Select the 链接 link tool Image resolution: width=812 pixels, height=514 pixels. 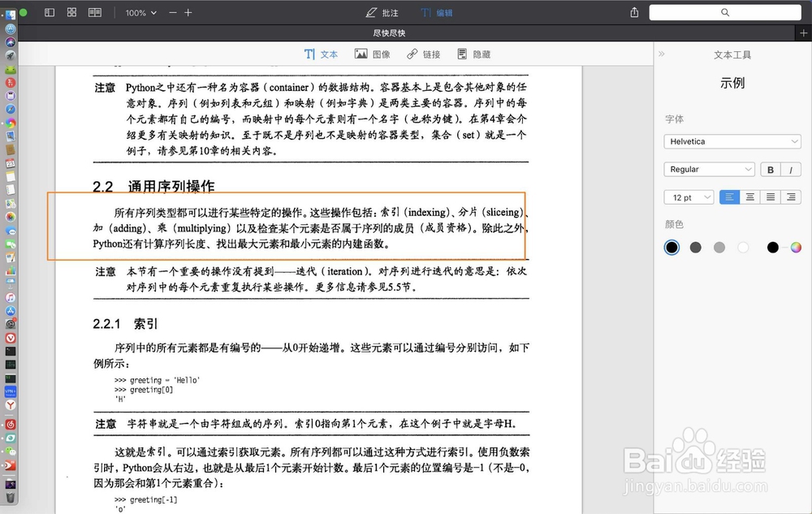[x=424, y=54]
